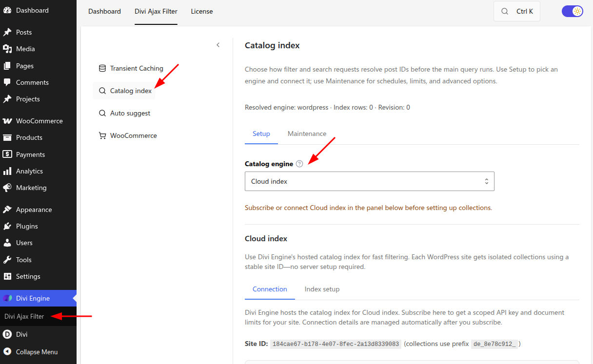Open the License top tab

coord(202,11)
